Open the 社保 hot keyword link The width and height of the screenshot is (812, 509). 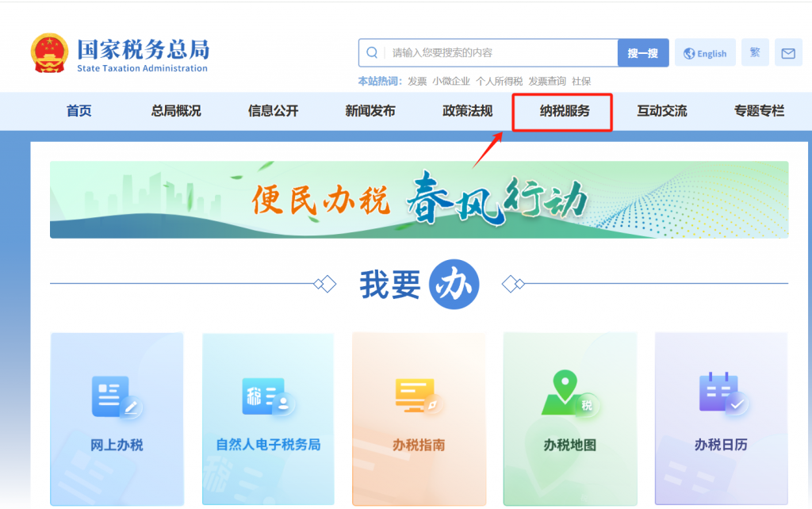pyautogui.click(x=581, y=81)
